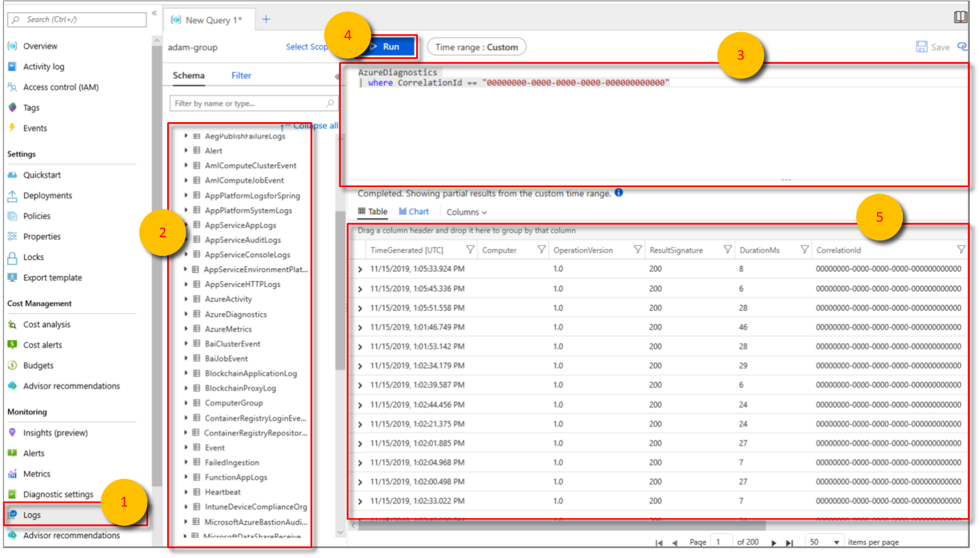Go to next results page arrow
This screenshot has height=558, width=980.
pyautogui.click(x=774, y=543)
